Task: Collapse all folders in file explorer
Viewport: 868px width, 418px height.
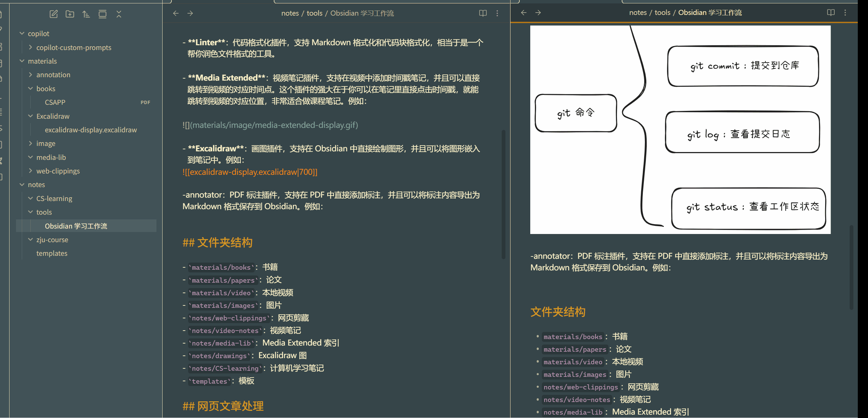Action: (x=119, y=14)
